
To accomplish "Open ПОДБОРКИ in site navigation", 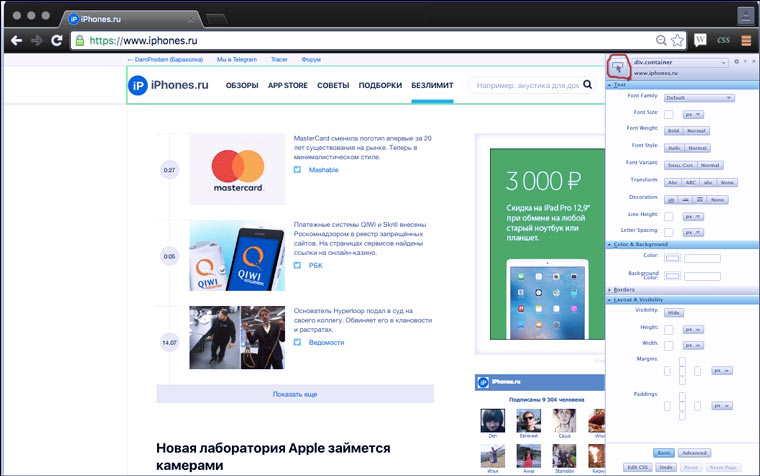I will tap(380, 85).
